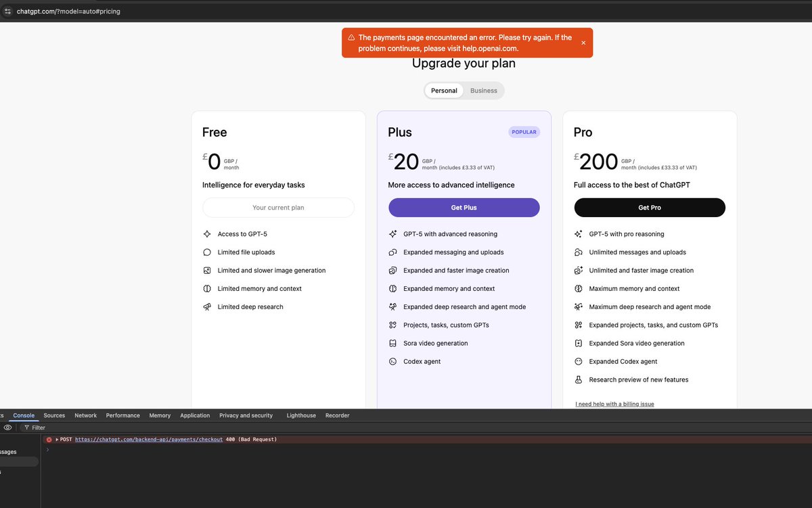Click the Upgrade your plan heading

[x=464, y=64]
